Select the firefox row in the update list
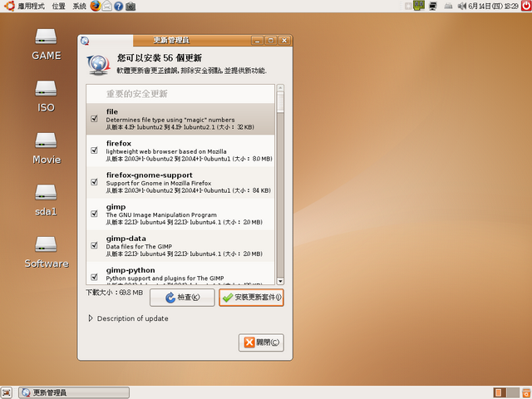The width and height of the screenshot is (532, 399). coord(180,150)
